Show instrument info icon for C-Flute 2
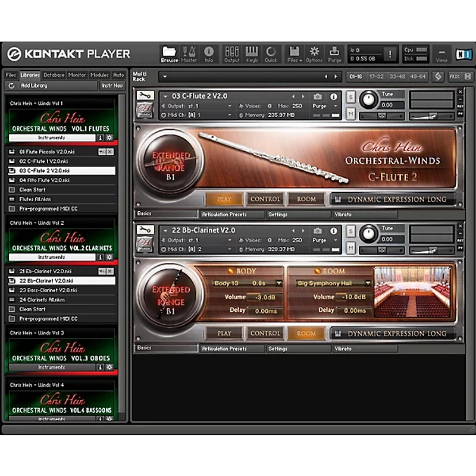The width and height of the screenshot is (476, 476). pyautogui.click(x=334, y=96)
